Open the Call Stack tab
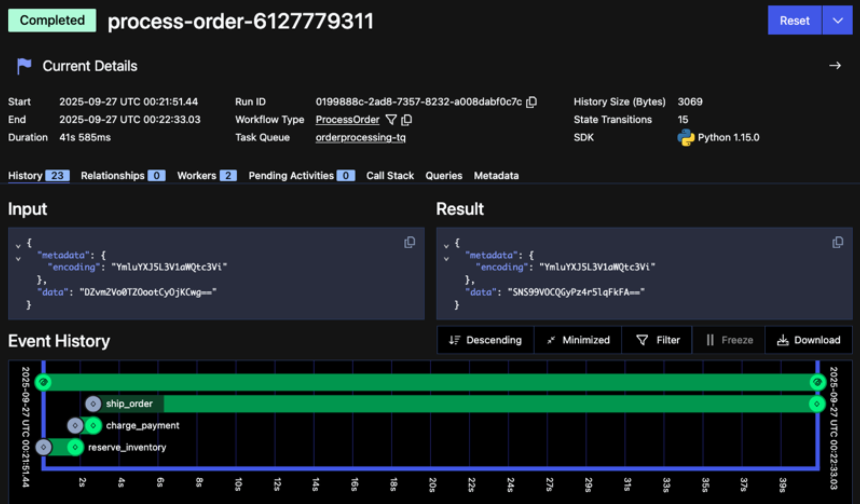 pyautogui.click(x=390, y=175)
